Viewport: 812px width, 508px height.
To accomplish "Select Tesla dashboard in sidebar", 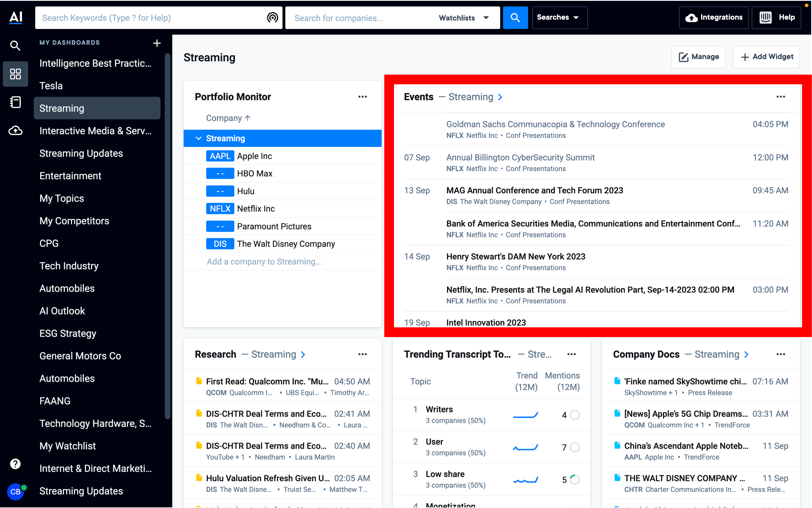I will 97,86.
